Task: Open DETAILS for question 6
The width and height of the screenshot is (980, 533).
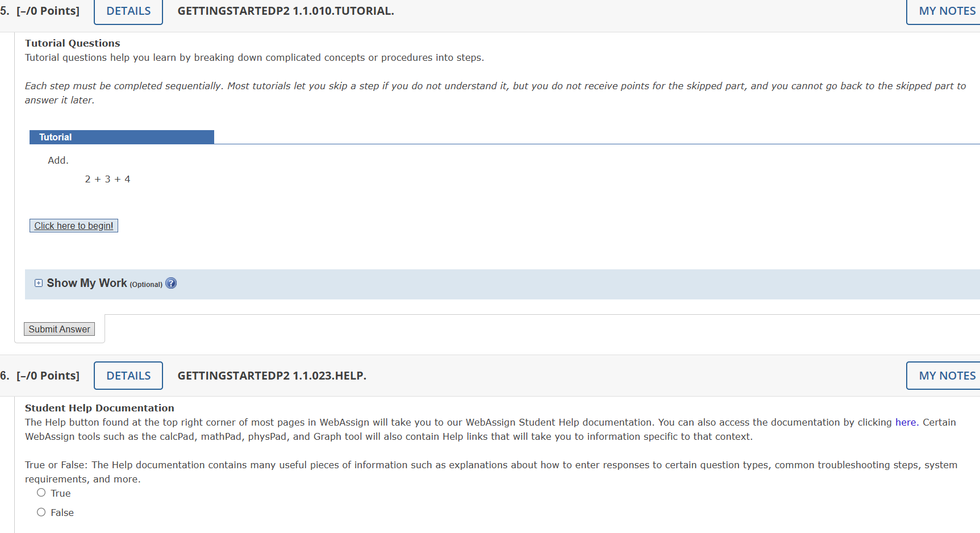Action: (x=128, y=376)
